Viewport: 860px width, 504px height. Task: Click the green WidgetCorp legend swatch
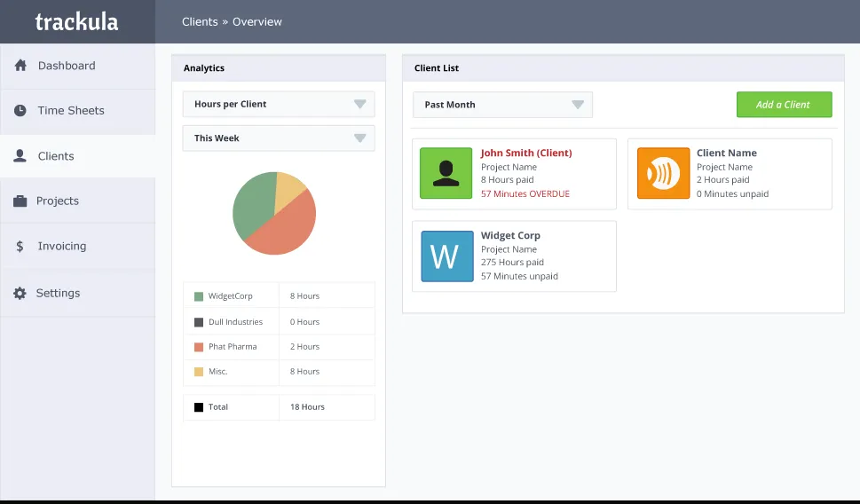coord(199,296)
